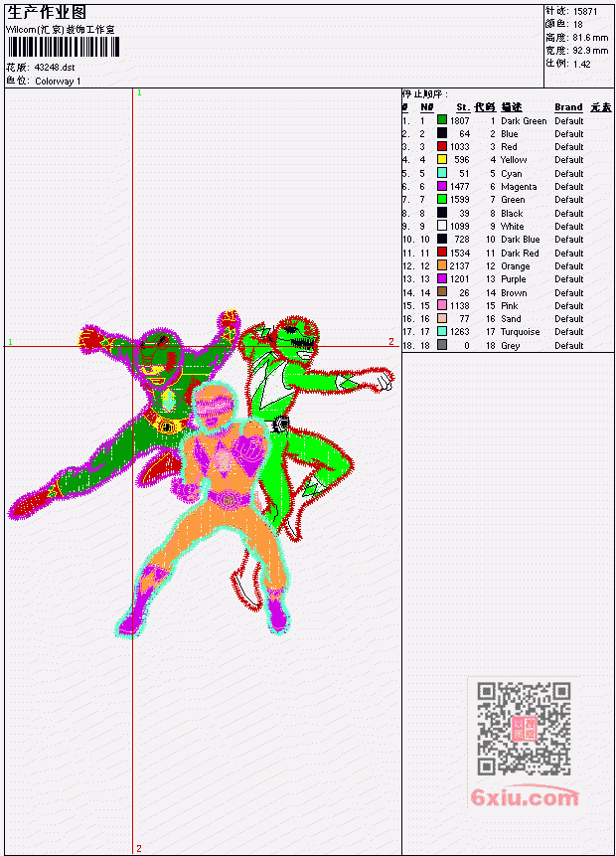
Task: Click the Blue description in row 2
Action: [x=510, y=134]
